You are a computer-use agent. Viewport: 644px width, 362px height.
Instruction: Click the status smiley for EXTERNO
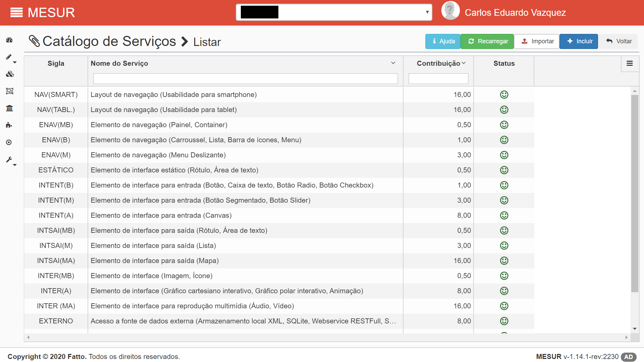pyautogui.click(x=504, y=321)
